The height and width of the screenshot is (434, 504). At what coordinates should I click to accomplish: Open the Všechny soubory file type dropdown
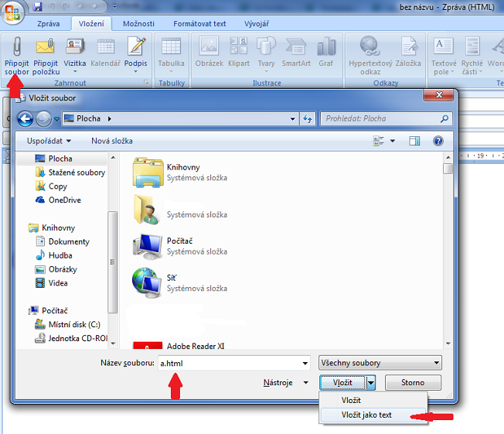(380, 363)
